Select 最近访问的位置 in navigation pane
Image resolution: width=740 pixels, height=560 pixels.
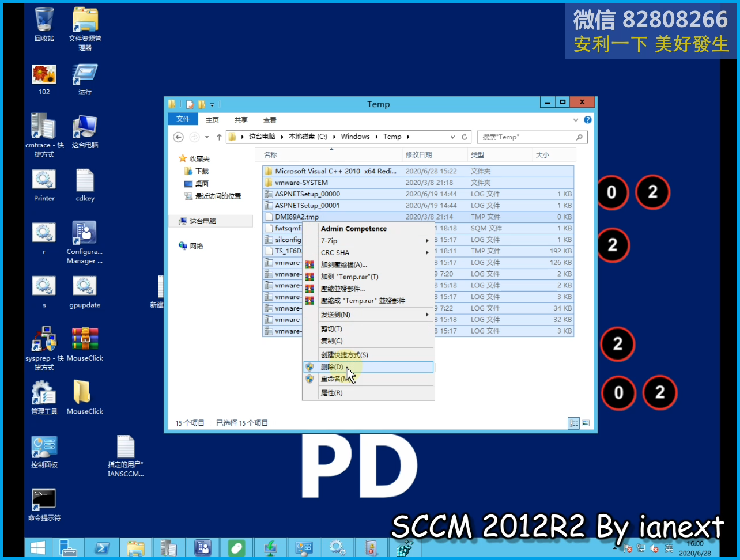pos(212,196)
